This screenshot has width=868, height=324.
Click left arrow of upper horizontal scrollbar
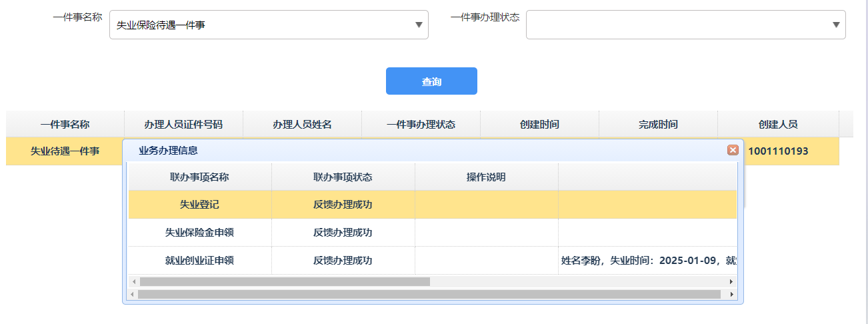(133, 282)
